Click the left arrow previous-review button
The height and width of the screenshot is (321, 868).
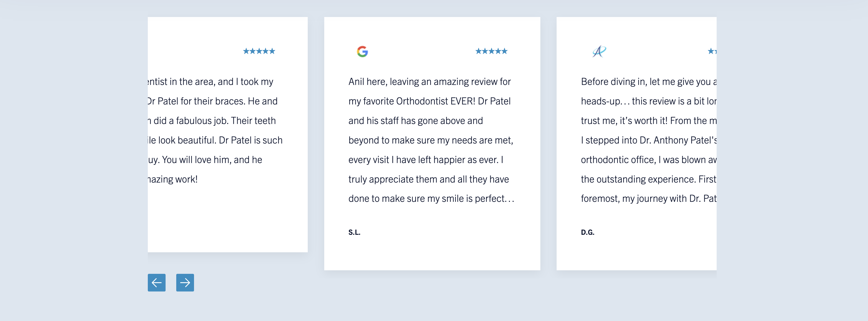point(156,283)
